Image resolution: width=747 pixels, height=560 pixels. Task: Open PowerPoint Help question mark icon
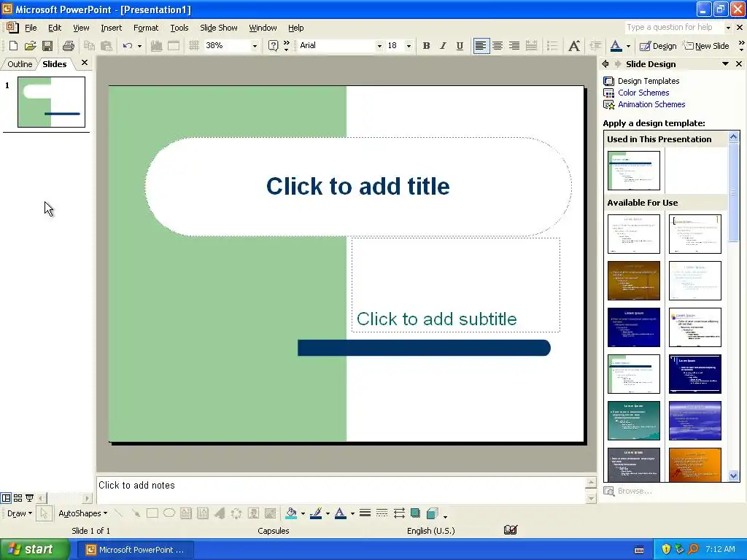tap(273, 46)
